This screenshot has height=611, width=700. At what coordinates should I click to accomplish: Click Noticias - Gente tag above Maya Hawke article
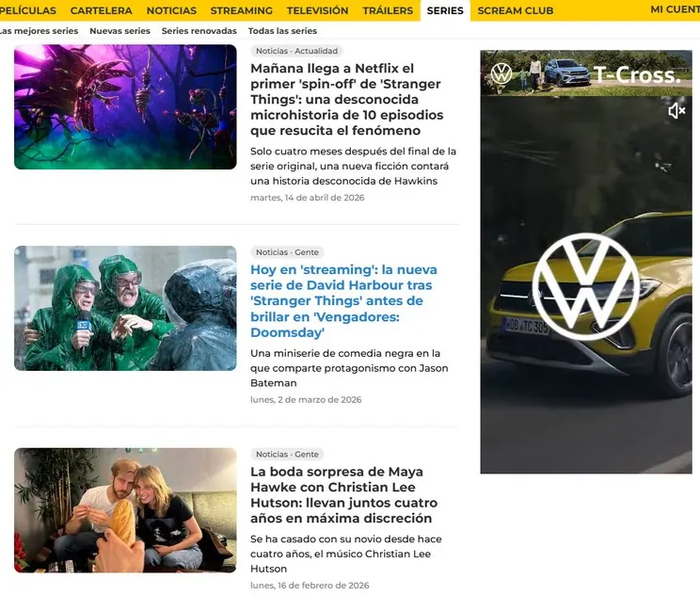pyautogui.click(x=287, y=454)
